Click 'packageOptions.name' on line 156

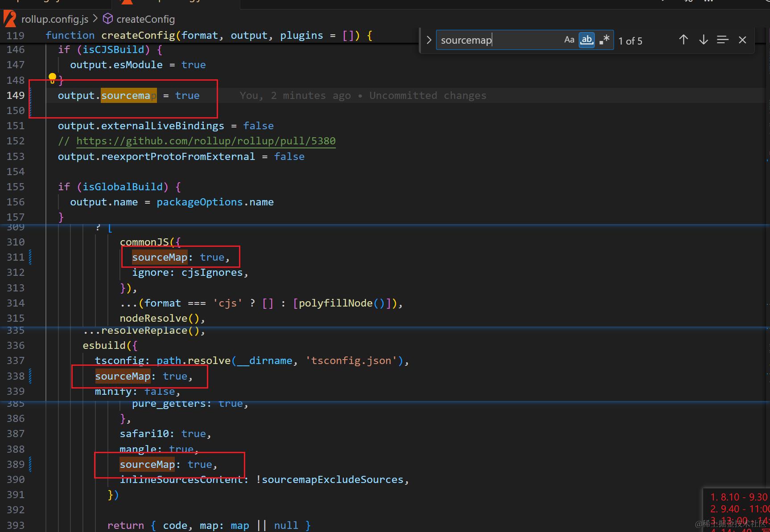[215, 202]
